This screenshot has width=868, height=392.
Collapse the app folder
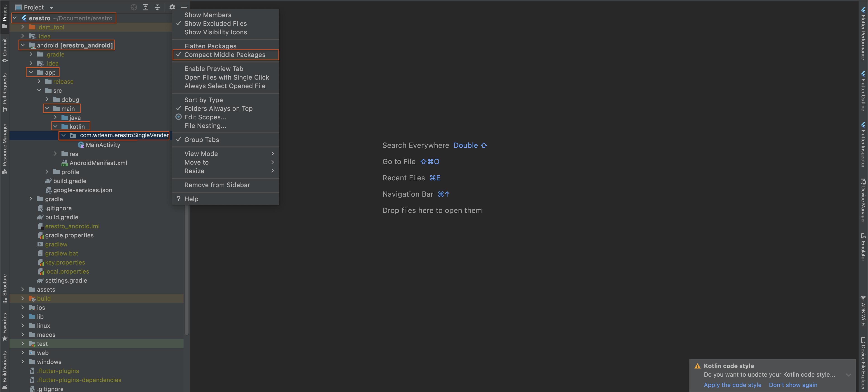pyautogui.click(x=31, y=72)
